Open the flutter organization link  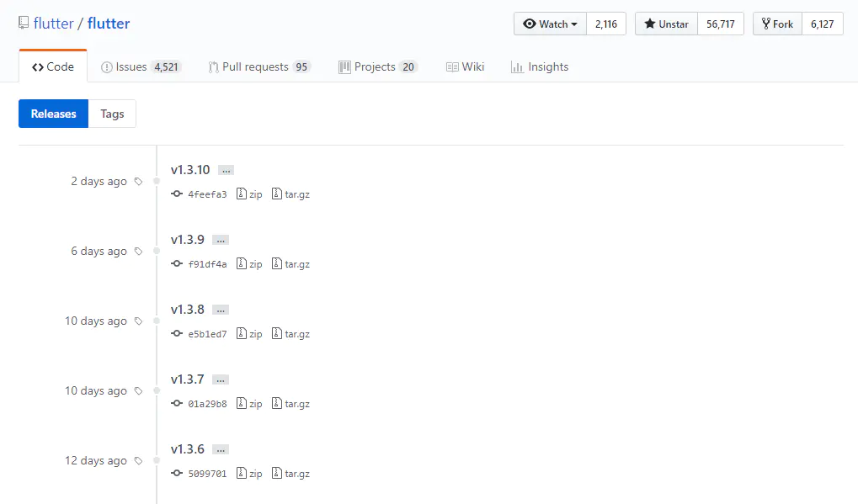[x=53, y=24]
